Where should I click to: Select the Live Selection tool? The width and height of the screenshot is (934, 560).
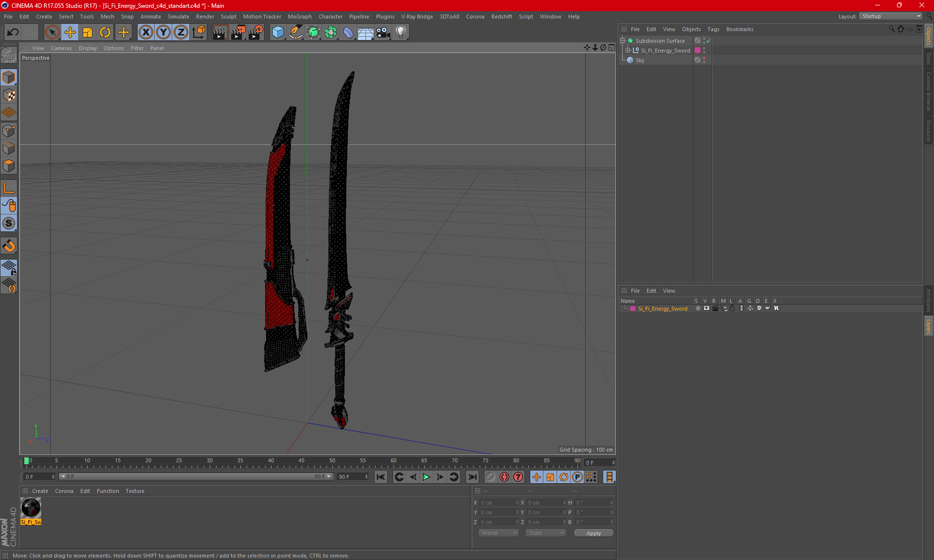pyautogui.click(x=52, y=33)
